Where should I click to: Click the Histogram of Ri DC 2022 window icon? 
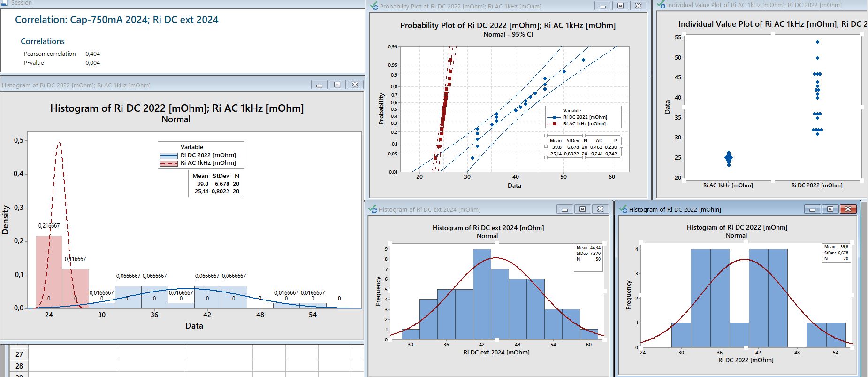pyautogui.click(x=623, y=209)
